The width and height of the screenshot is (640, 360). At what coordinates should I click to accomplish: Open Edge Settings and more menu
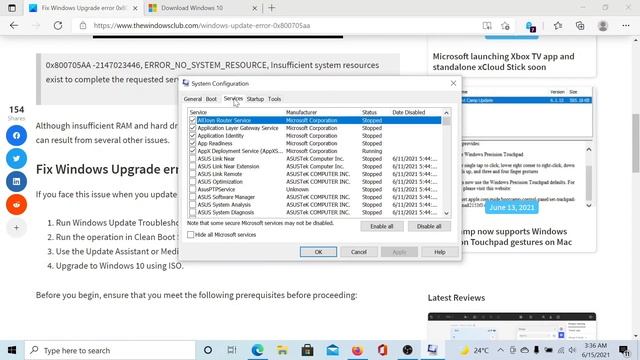626,26
